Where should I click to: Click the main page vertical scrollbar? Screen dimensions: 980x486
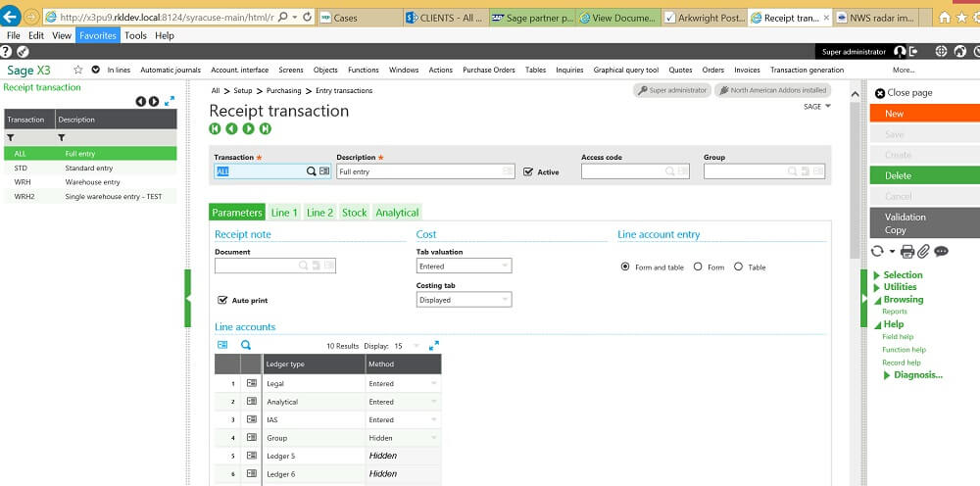[856, 180]
